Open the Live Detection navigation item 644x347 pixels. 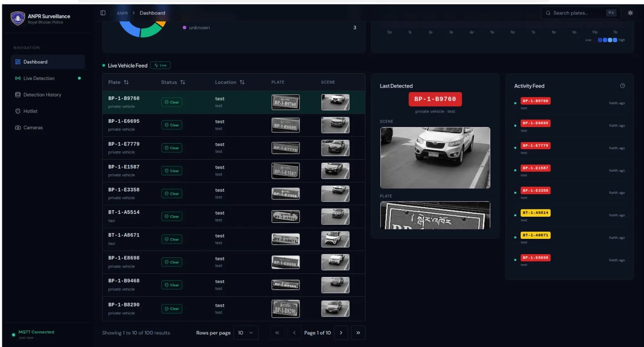(x=48, y=78)
